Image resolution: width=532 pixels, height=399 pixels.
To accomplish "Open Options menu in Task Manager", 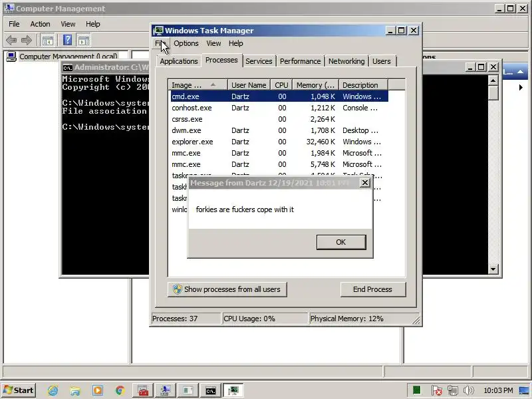I will (186, 43).
